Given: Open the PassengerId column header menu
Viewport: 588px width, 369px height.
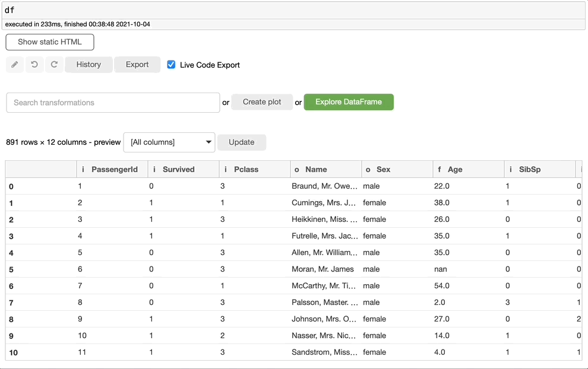Looking at the screenshot, I should 114,170.
